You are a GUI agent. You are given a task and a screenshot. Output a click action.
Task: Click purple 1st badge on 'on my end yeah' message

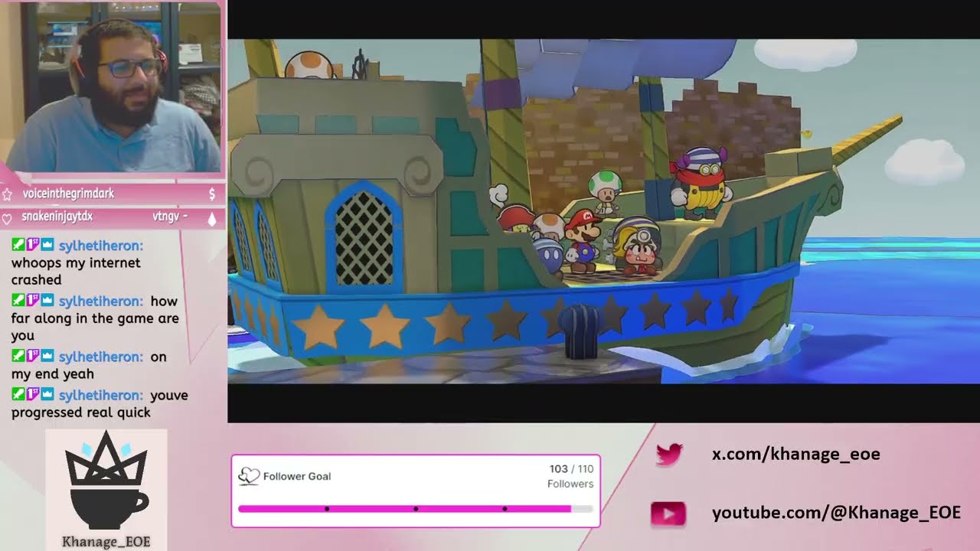point(32,357)
